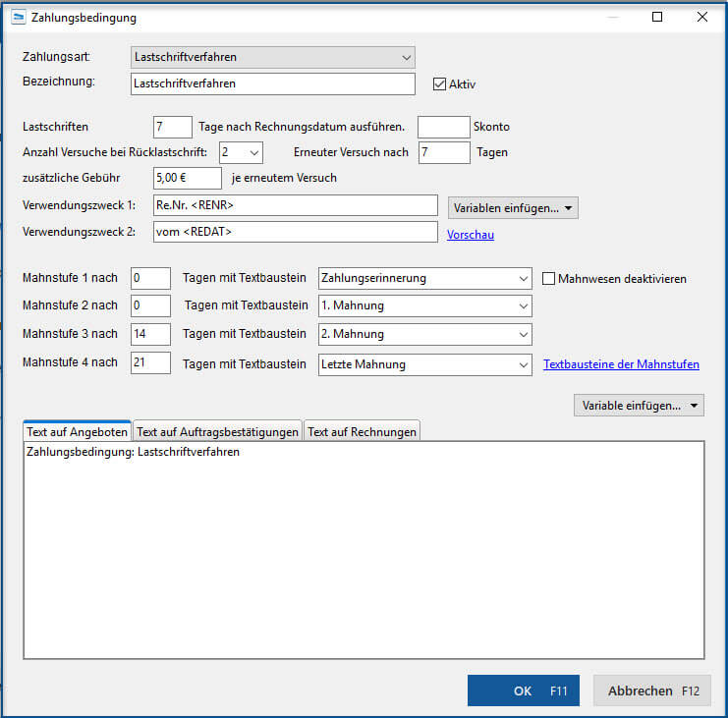Confirm with the OK F11 button
The width and height of the screenshot is (728, 718).
[x=523, y=690]
